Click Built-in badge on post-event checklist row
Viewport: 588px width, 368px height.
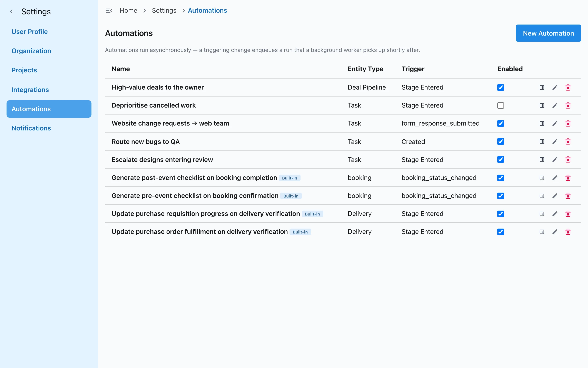(x=289, y=178)
